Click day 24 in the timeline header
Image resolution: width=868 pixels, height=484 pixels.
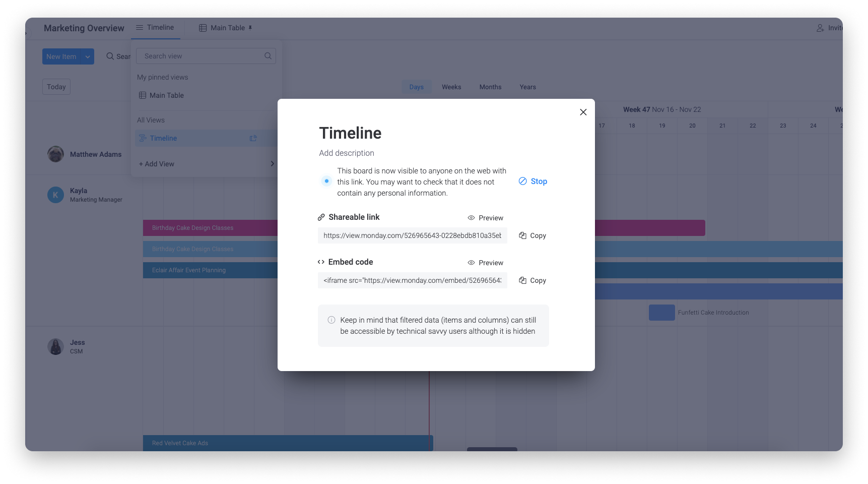(813, 126)
